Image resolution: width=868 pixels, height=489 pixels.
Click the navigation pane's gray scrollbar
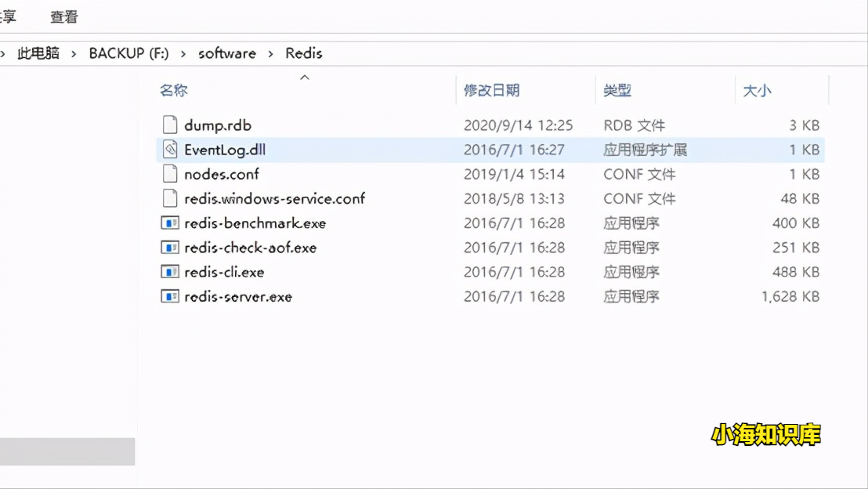click(67, 451)
